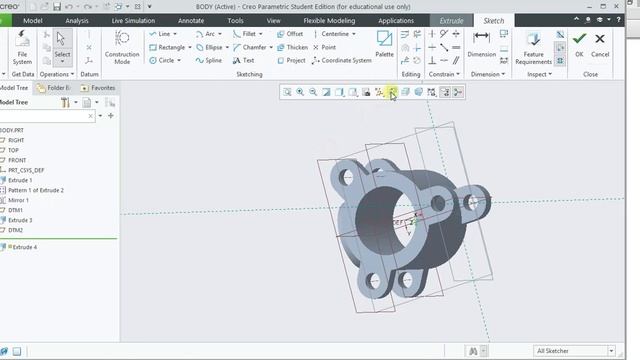Screen dimensions: 640x360
Task: Select the Point tool
Action: [x=324, y=47]
